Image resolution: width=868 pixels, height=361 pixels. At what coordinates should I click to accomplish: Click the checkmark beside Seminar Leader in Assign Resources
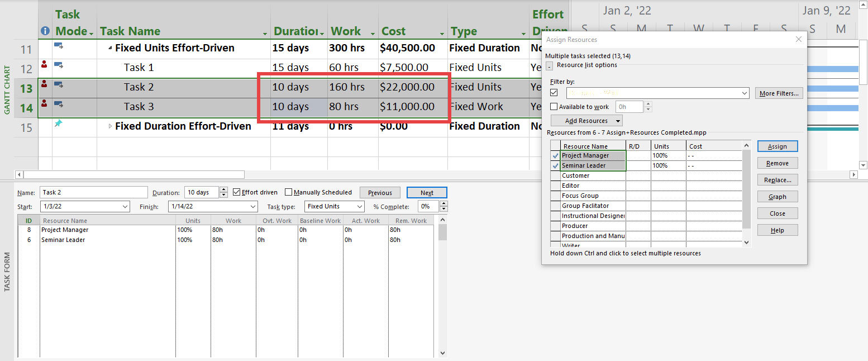555,166
